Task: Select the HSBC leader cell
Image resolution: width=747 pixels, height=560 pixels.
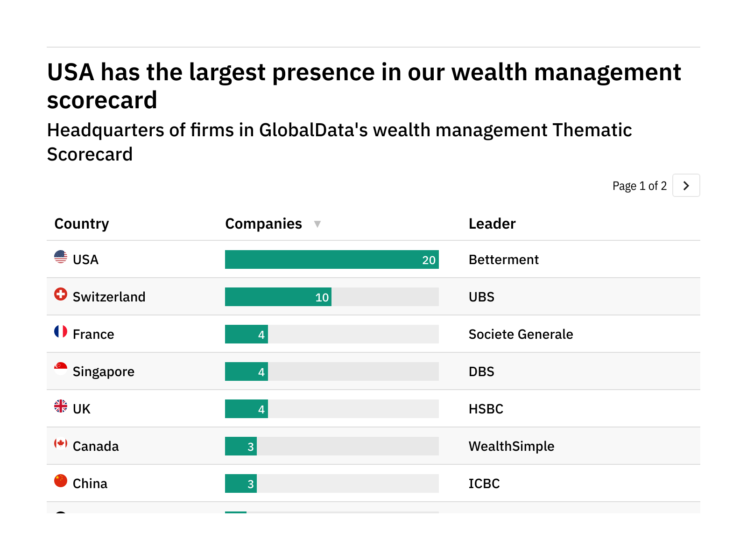Action: (486, 409)
